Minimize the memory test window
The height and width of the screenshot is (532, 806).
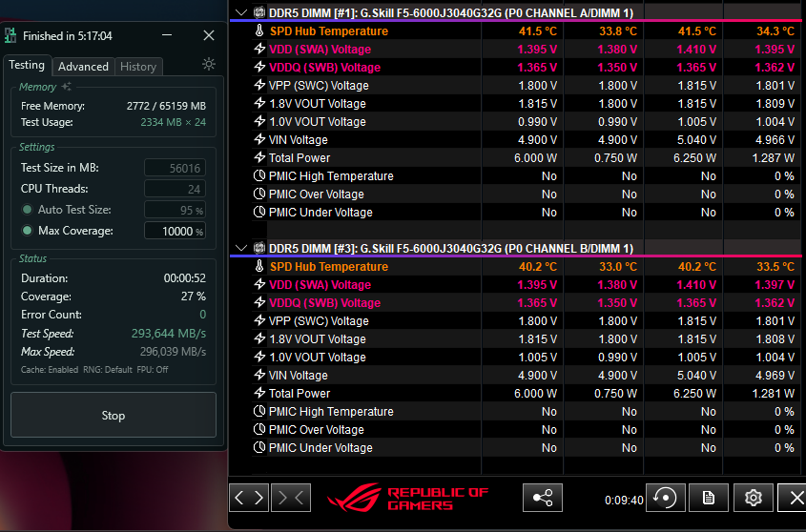pyautogui.click(x=167, y=35)
